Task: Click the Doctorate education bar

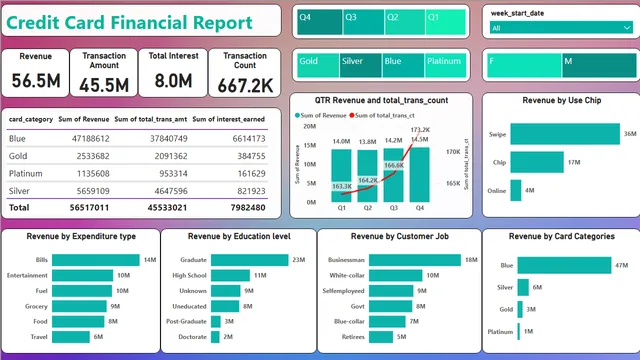Action: (215, 337)
